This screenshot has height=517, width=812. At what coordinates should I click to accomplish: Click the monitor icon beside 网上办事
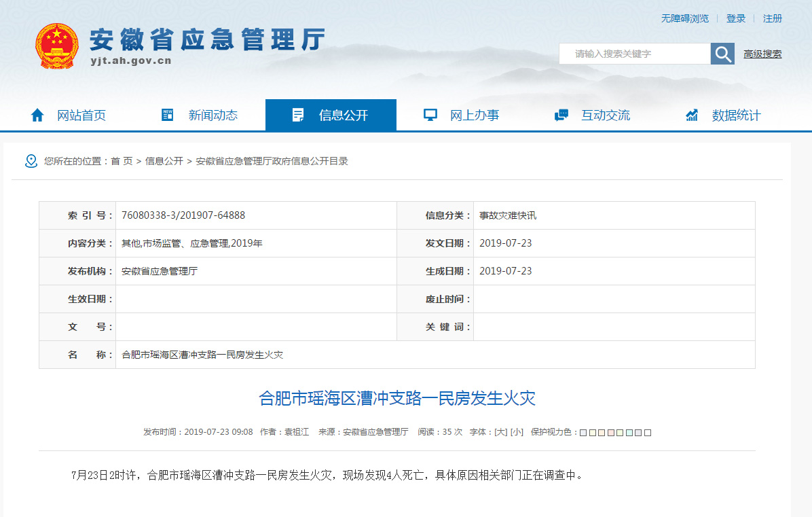[x=430, y=115]
